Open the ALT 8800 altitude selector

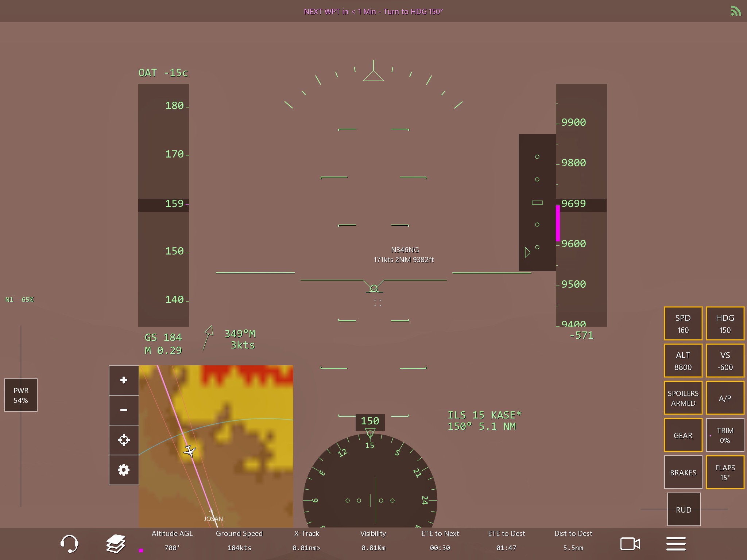(x=683, y=361)
